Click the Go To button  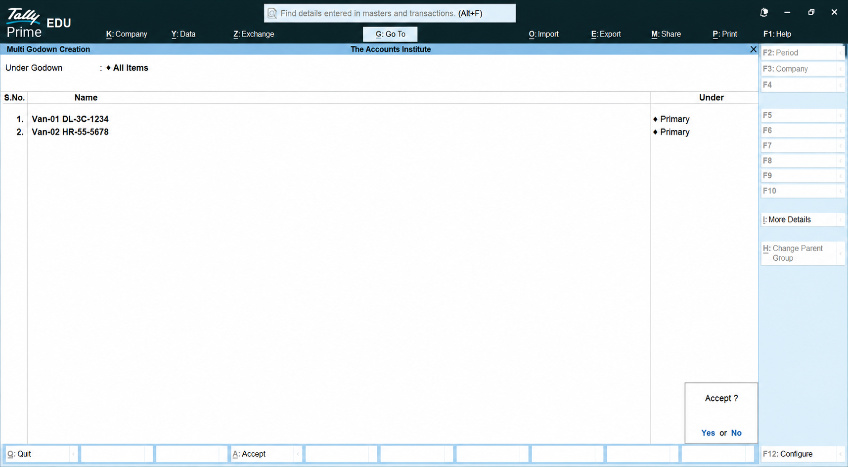pyautogui.click(x=390, y=34)
